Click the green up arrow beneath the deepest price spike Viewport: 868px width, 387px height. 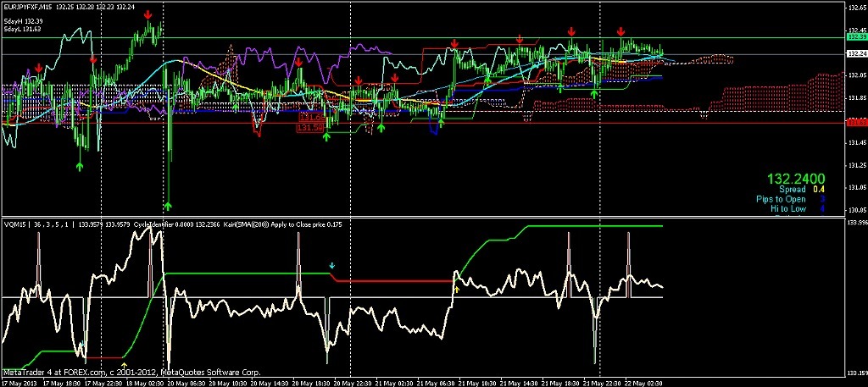click(x=168, y=207)
